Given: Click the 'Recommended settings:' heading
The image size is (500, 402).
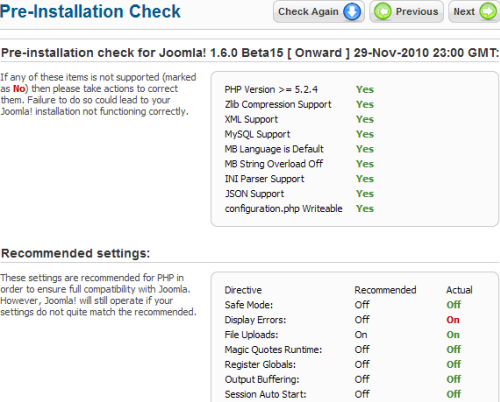Looking at the screenshot, I should [x=76, y=253].
